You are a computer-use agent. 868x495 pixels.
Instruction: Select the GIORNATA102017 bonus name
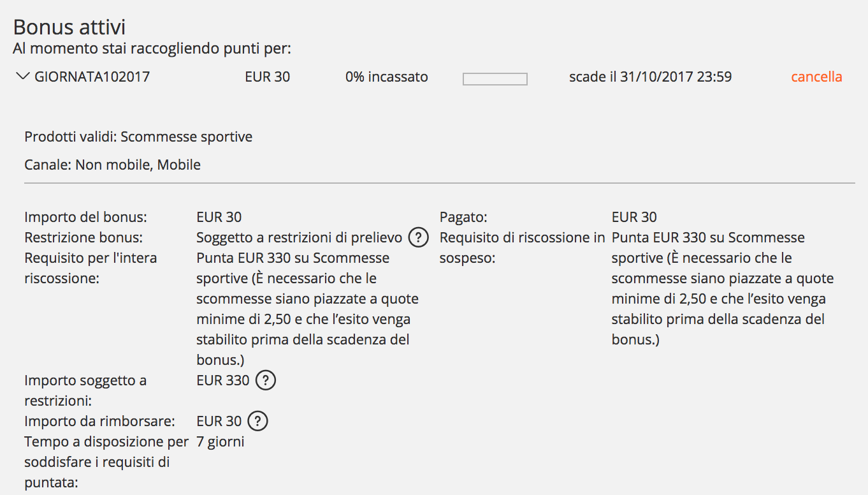click(x=92, y=77)
